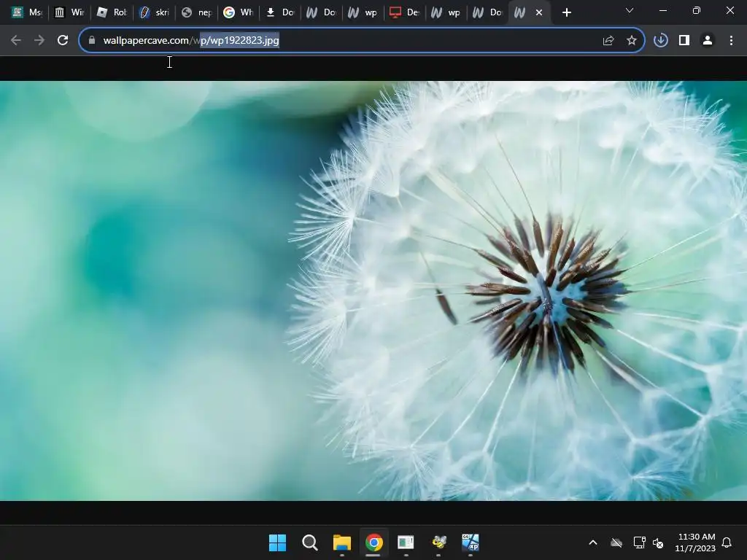
Task: Open Windows Search from taskbar
Action: click(x=309, y=542)
